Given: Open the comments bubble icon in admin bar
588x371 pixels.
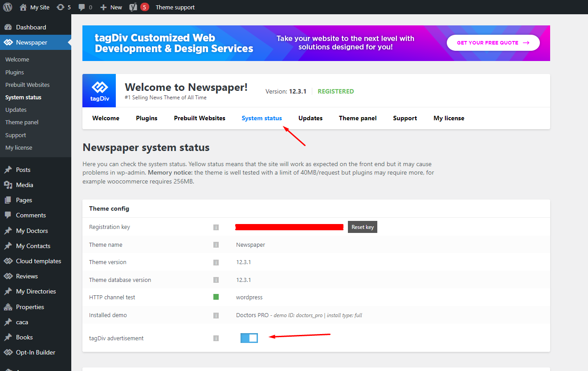Looking at the screenshot, I should click(82, 8).
